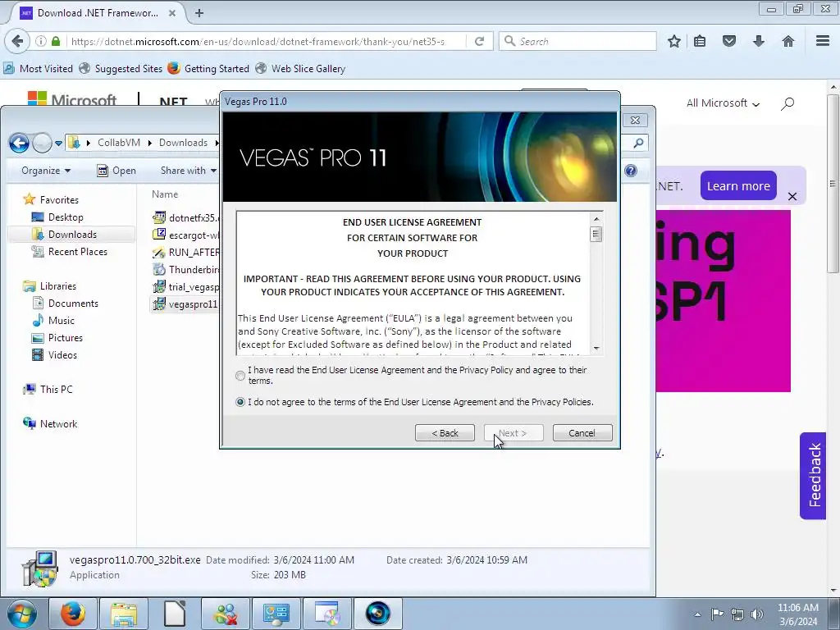Viewport: 840px width, 630px height.
Task: Select Music library
Action: click(61, 321)
